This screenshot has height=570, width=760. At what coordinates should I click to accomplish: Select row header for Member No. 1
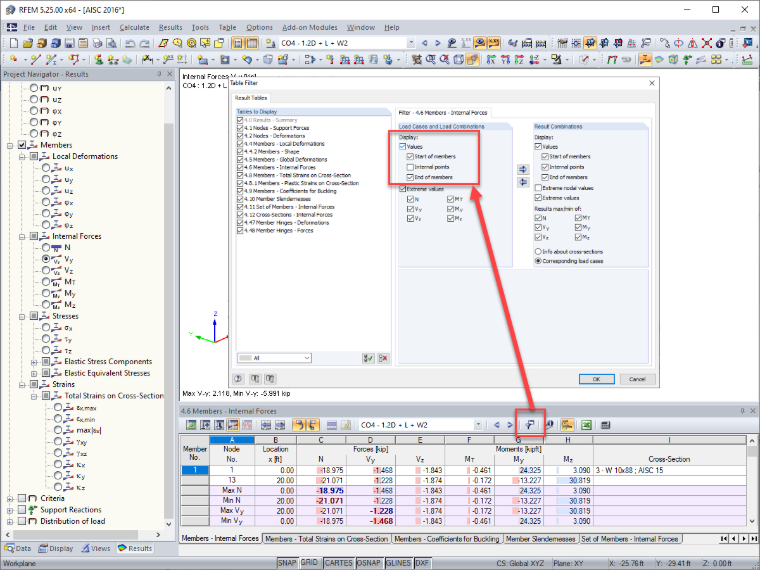point(195,470)
